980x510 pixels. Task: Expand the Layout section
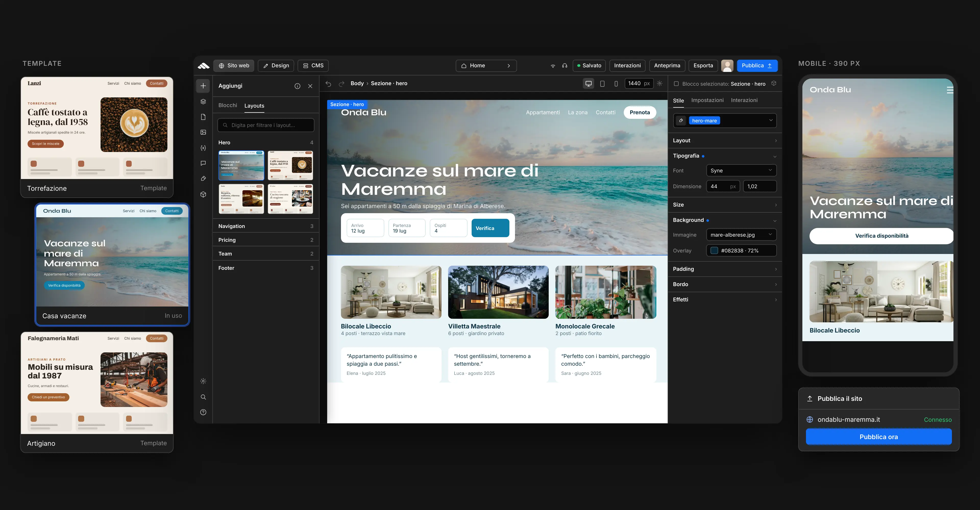click(x=725, y=141)
